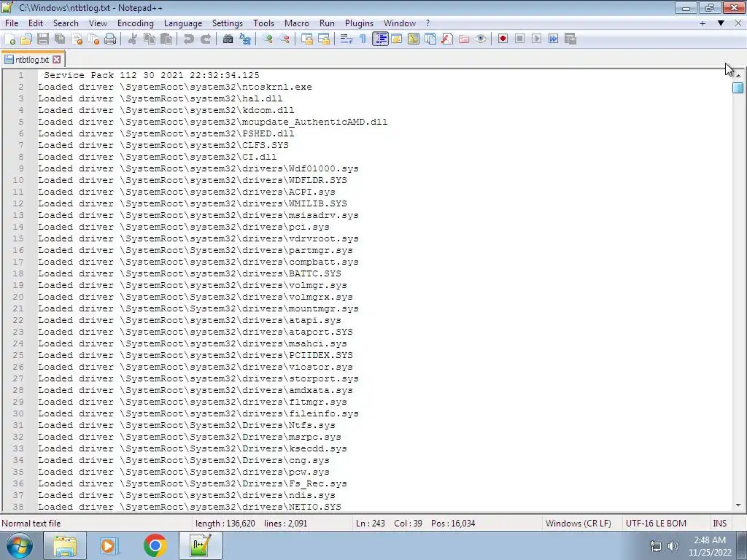The height and width of the screenshot is (560, 747).
Task: Open Find with the binoculars icon
Action: pyautogui.click(x=228, y=39)
